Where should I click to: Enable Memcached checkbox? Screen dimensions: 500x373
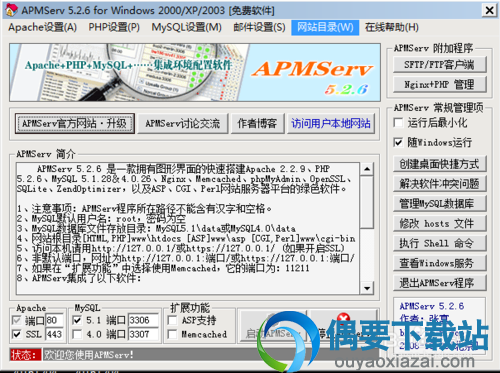(172, 334)
